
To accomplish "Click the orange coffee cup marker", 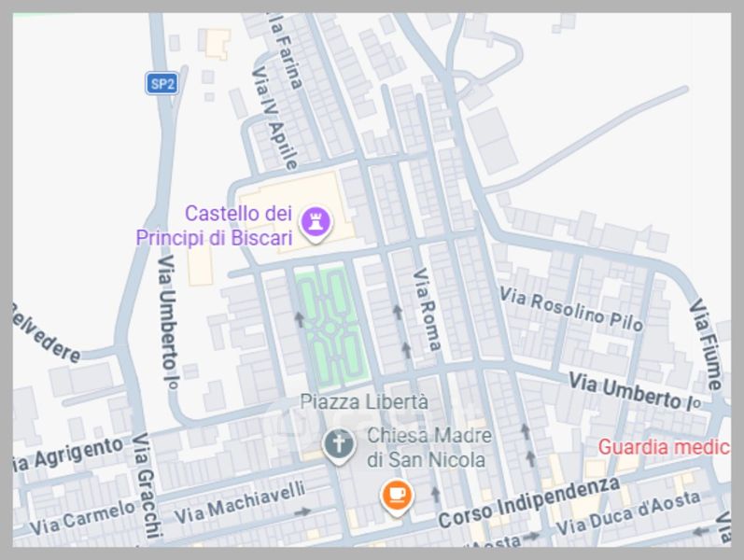I will click(397, 497).
